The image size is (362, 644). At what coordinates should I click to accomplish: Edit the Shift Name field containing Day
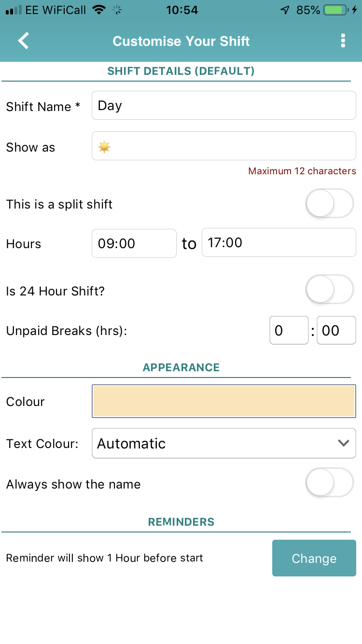click(x=223, y=105)
